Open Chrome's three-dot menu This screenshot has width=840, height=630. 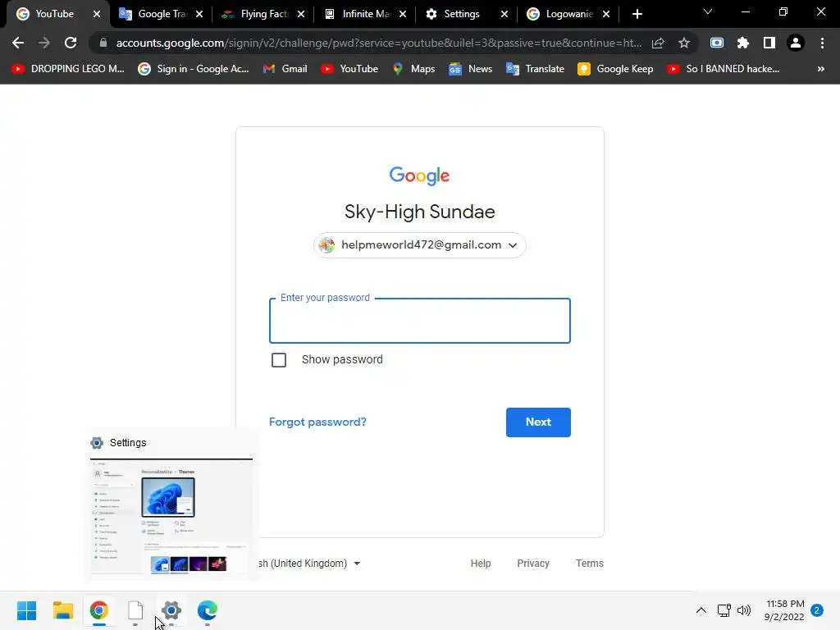822,43
